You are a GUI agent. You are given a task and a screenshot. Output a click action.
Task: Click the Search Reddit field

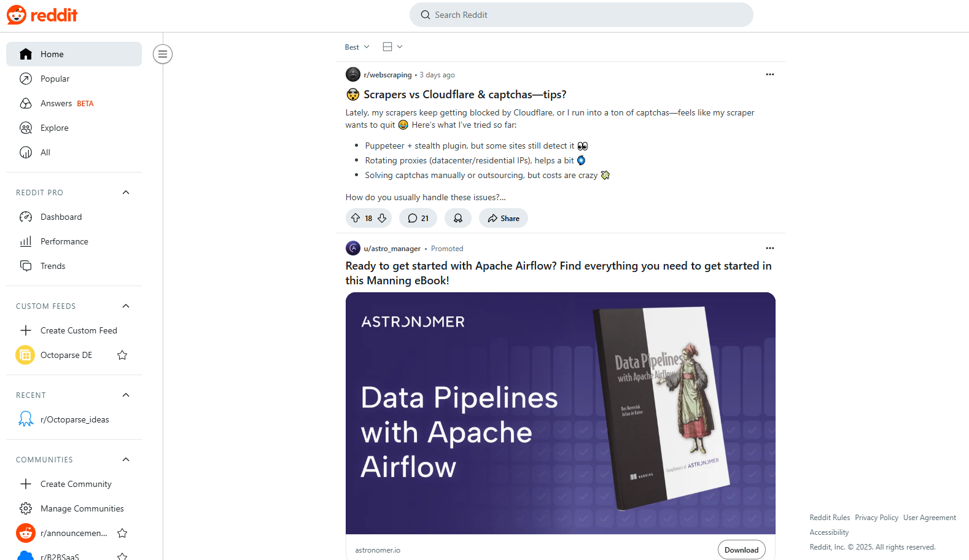(581, 15)
